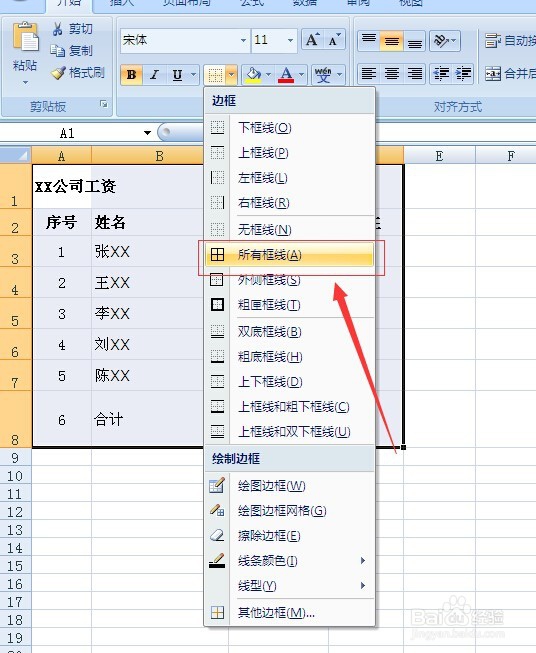This screenshot has height=653, width=536.
Task: Select row 10 header
Action: (x=15, y=476)
